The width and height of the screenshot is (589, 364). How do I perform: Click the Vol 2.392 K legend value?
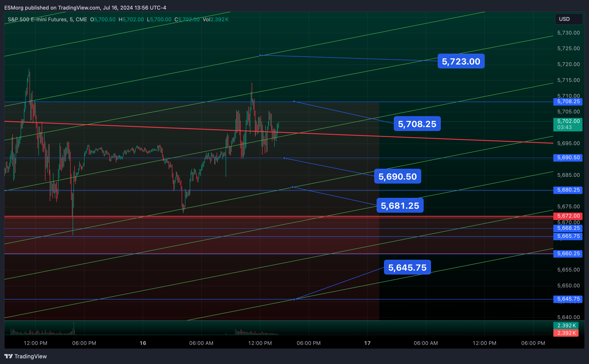pyautogui.click(x=216, y=20)
